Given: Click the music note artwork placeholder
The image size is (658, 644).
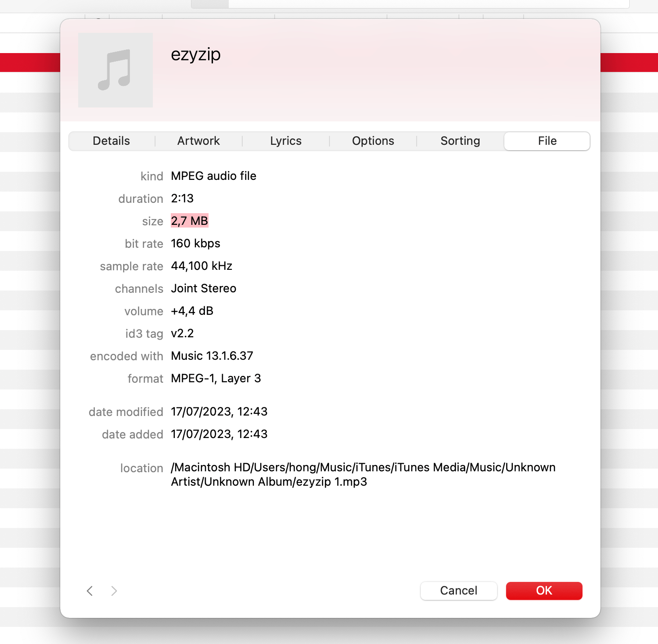Looking at the screenshot, I should 115,70.
